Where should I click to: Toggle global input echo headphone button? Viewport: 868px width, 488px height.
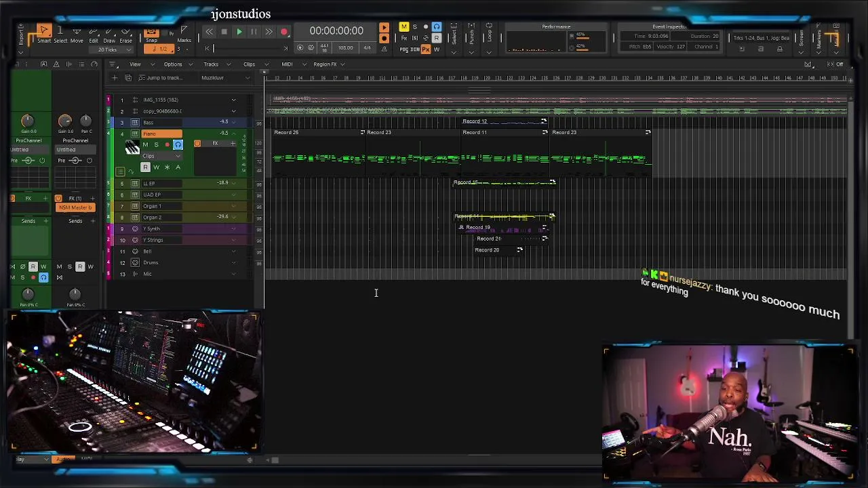pos(437,27)
